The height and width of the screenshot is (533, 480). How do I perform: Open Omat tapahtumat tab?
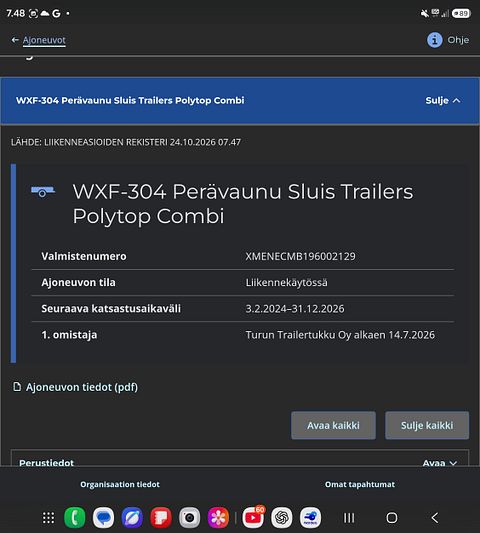pos(360,484)
